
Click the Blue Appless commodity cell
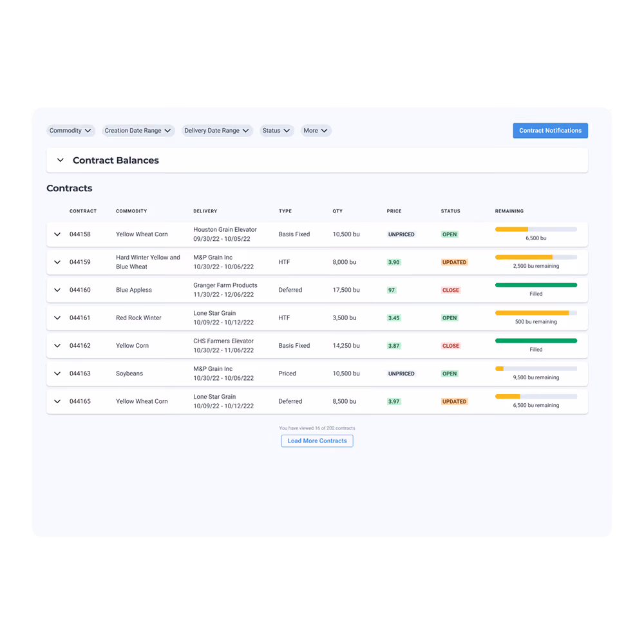coord(134,290)
